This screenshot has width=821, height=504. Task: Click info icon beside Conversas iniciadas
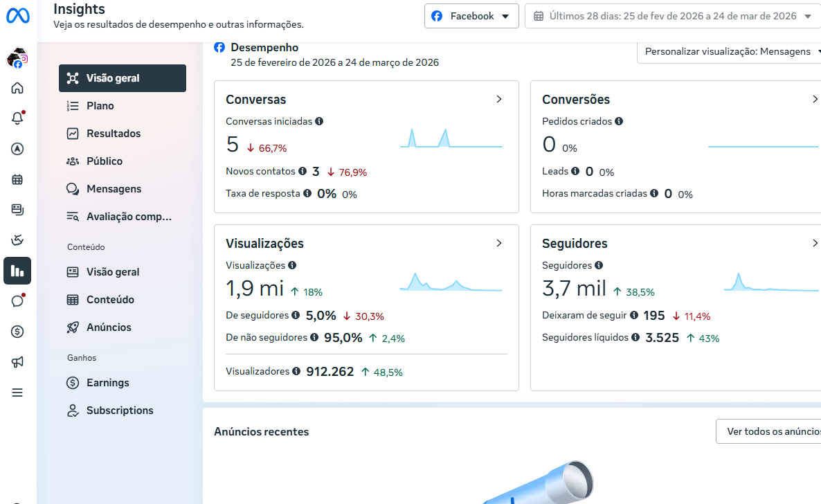[x=319, y=121]
